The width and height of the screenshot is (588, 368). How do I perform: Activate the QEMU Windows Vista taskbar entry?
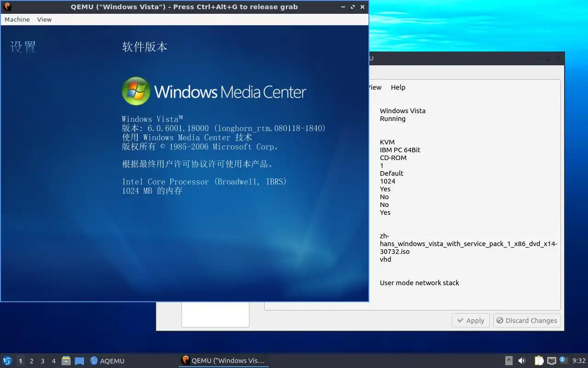pos(223,361)
